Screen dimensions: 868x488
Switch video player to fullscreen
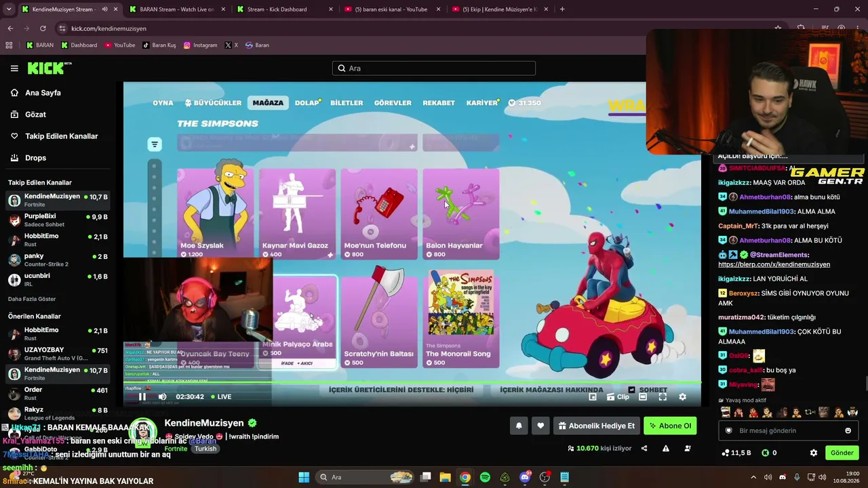tap(663, 396)
